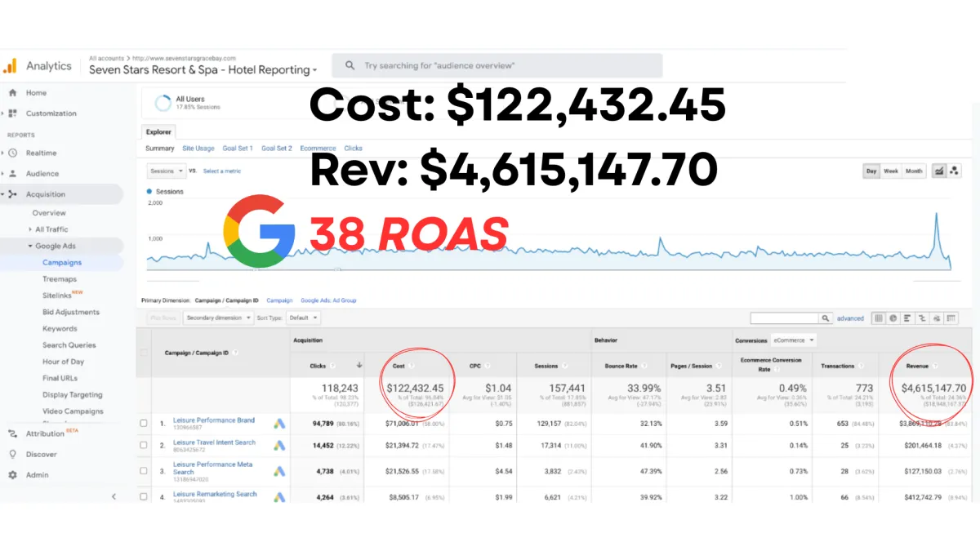Switch to the performance bar view icon

[907, 318]
